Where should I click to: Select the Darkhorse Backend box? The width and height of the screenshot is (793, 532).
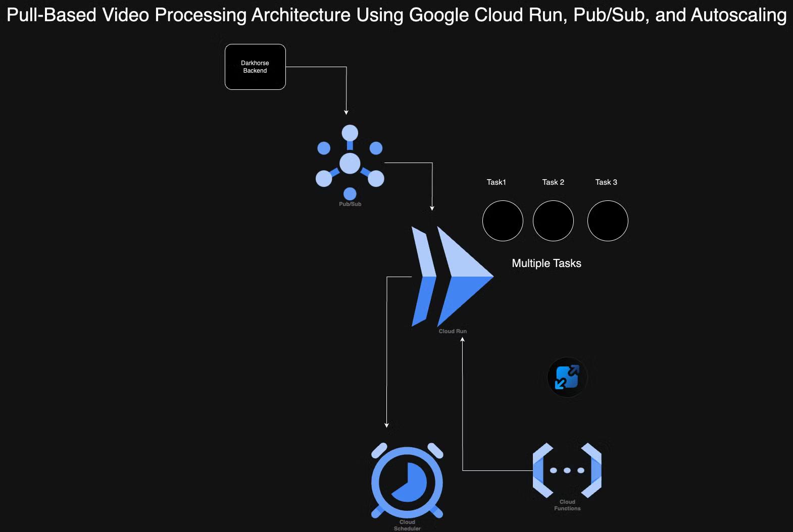[255, 67]
